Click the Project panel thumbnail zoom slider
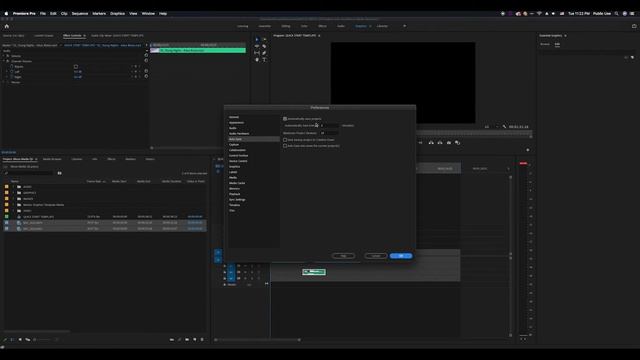This screenshot has height=360, width=640. [45, 339]
